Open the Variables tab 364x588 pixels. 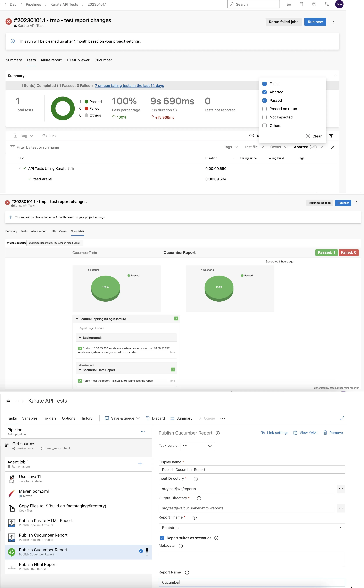[30, 418]
